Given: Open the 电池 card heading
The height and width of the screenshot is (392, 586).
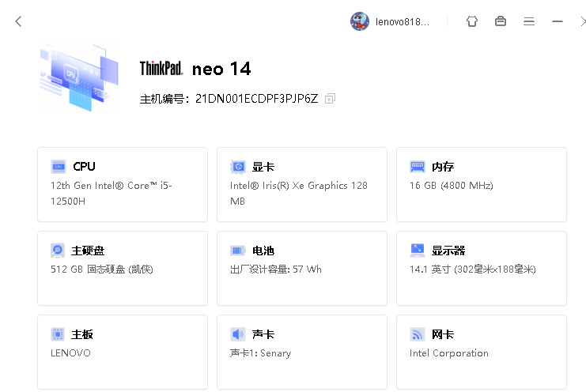Looking at the screenshot, I should [x=263, y=251].
